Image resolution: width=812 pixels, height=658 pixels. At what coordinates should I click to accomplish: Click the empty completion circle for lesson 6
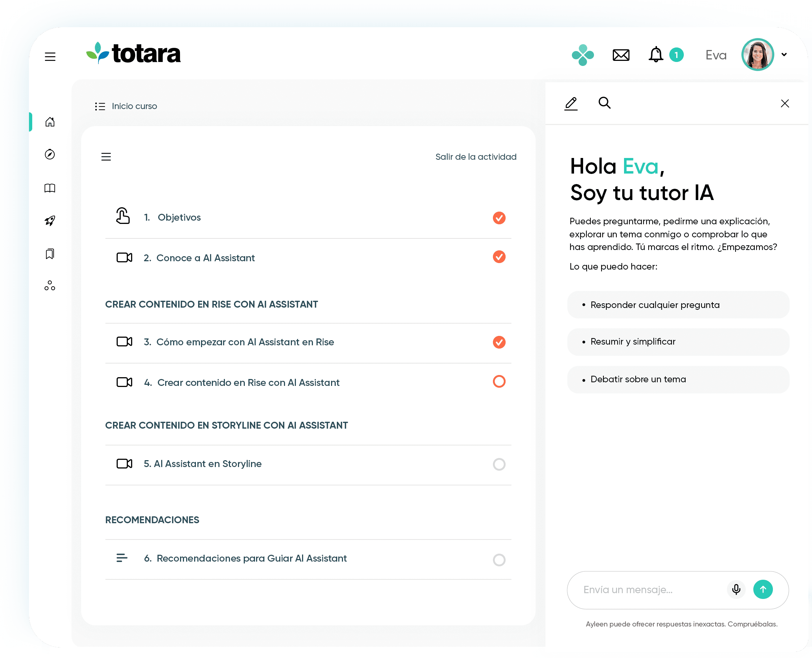(499, 560)
